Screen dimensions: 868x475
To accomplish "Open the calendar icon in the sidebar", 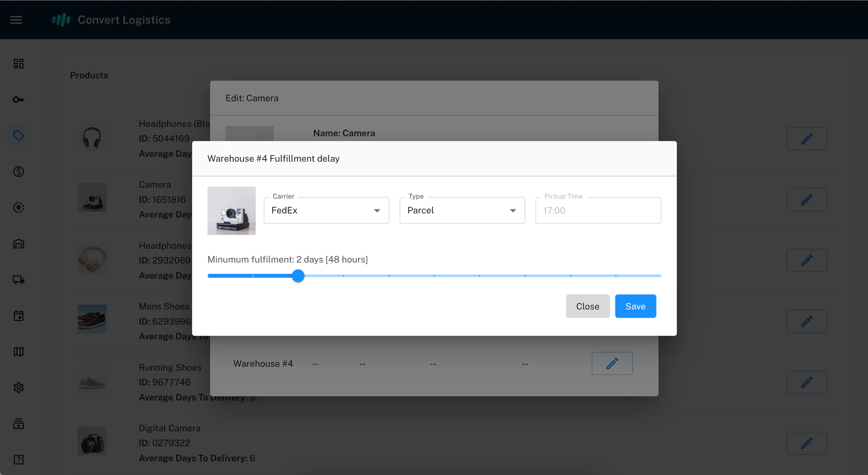I will pyautogui.click(x=19, y=315).
